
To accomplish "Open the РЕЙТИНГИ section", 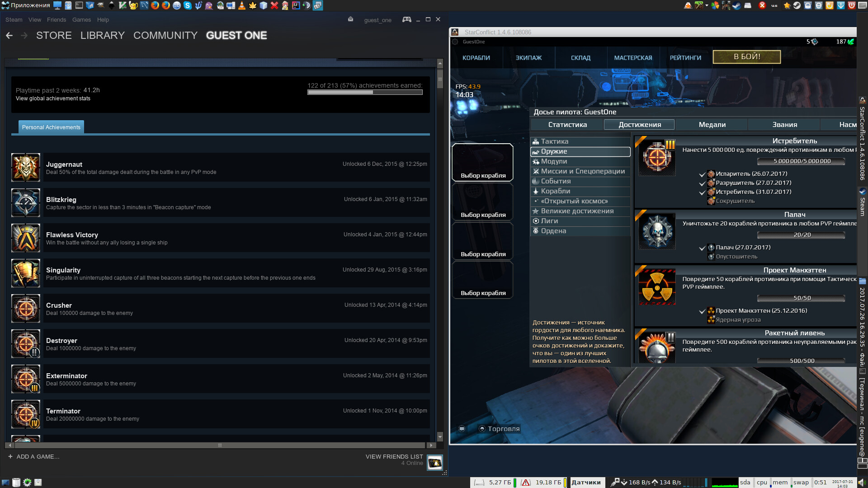I will click(x=685, y=58).
